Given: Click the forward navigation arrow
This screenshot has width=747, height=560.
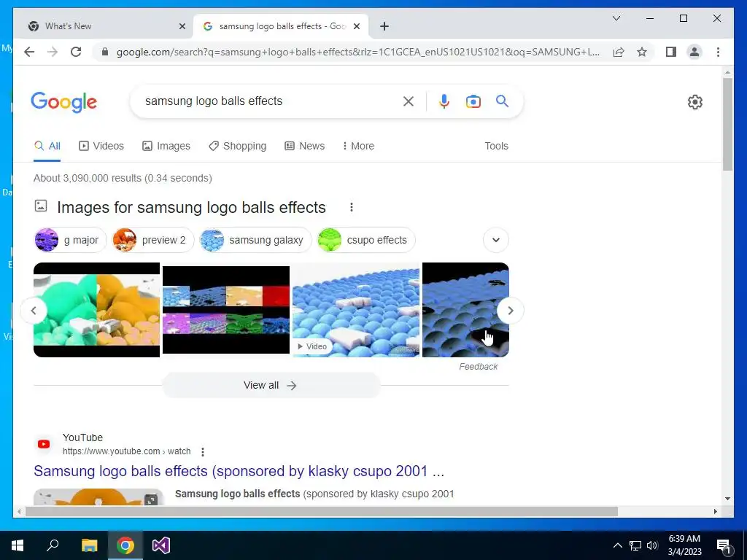Looking at the screenshot, I should (53, 52).
